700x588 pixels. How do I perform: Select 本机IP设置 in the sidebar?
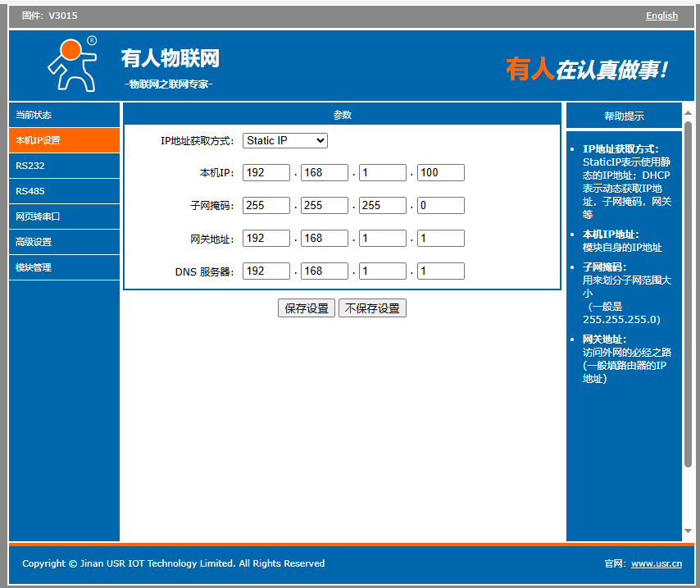tap(64, 140)
